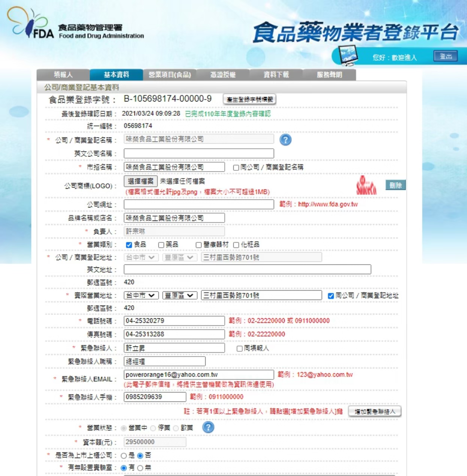Click the 公司/商業登記基本資料 section header

tap(82, 87)
